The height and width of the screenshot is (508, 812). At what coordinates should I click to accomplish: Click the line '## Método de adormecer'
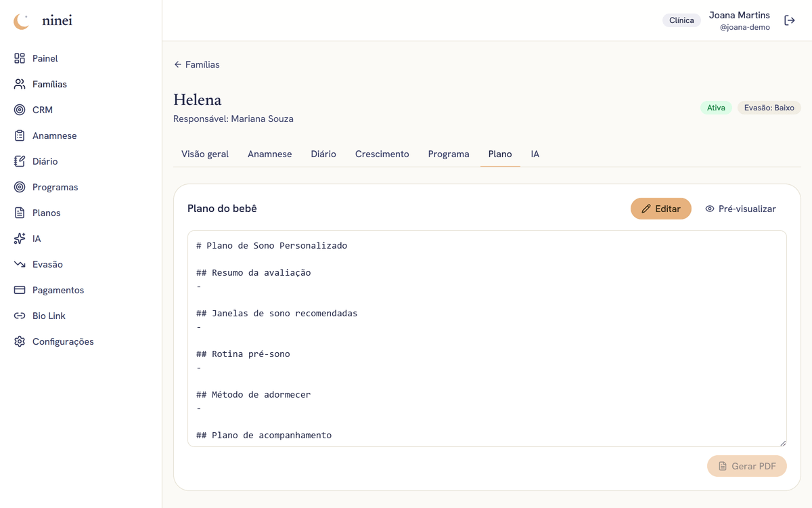(x=254, y=394)
